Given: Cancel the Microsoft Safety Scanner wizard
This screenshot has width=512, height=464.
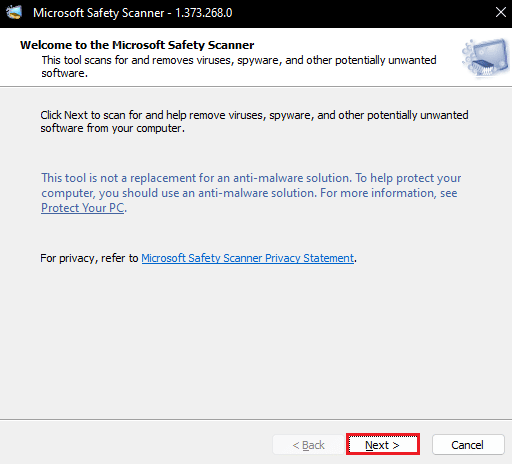Looking at the screenshot, I should point(468,444).
